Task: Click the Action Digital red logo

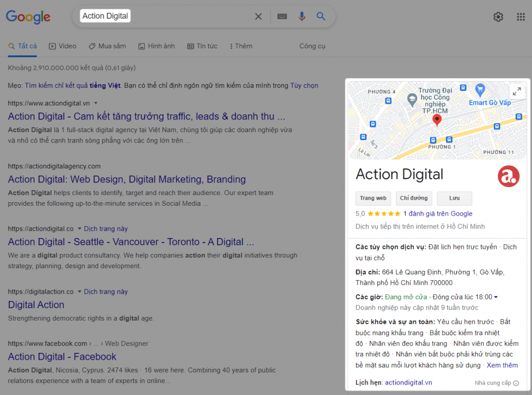Action: click(x=508, y=176)
